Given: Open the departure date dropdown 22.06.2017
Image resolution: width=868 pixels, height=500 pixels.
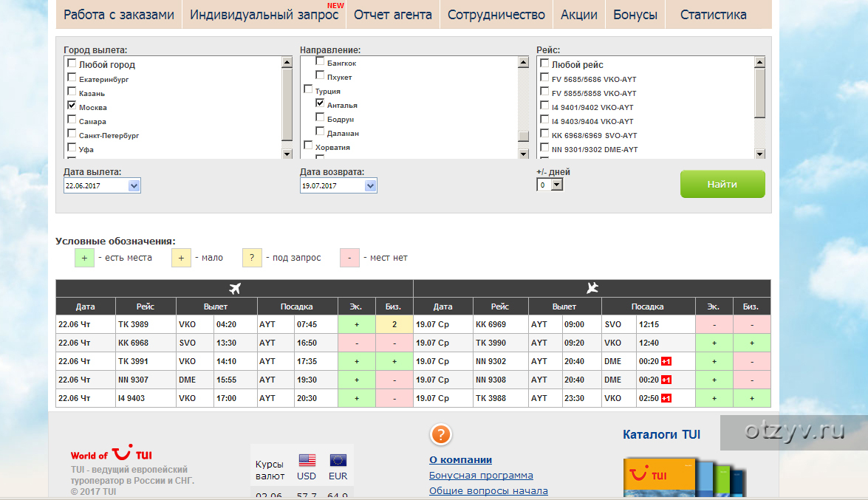Looking at the screenshot, I should [134, 185].
